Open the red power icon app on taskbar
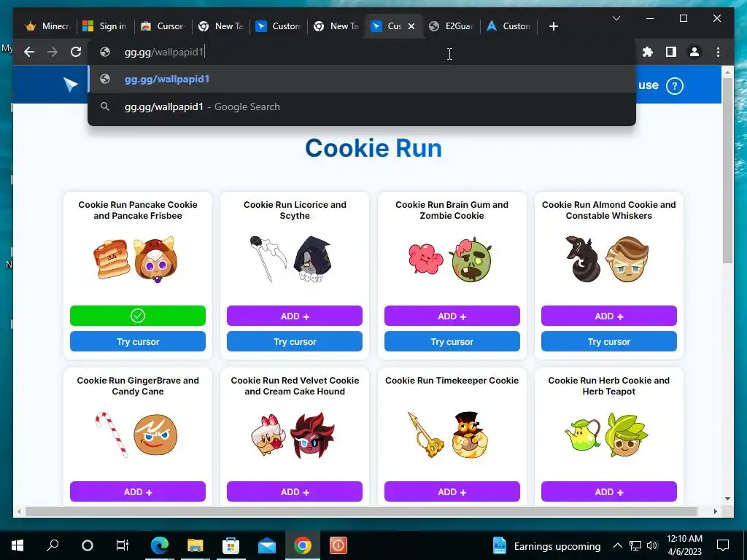747x560 pixels. tap(338, 545)
